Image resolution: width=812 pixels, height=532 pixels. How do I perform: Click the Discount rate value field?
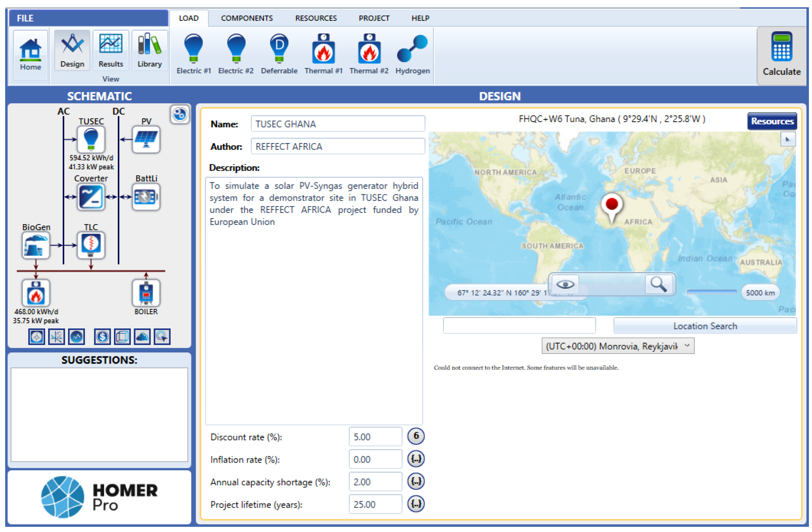375,437
